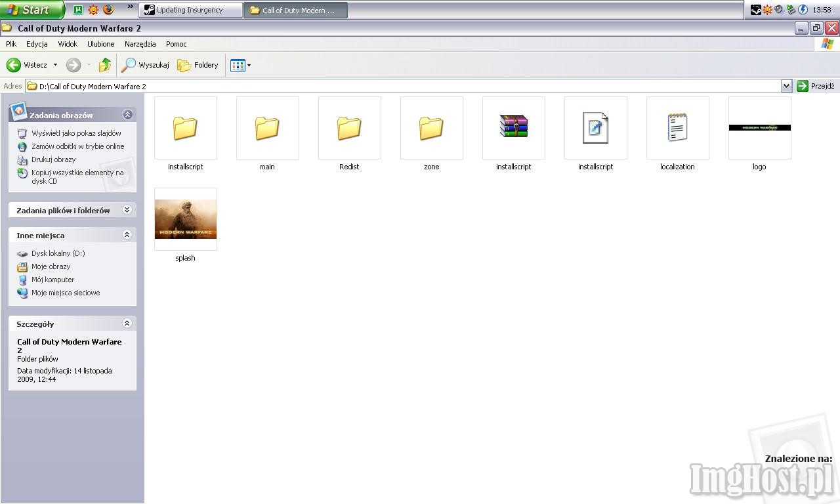Click the Moje obrazy folder icon
Viewport: 840px width, 504px height.
pyautogui.click(x=22, y=266)
